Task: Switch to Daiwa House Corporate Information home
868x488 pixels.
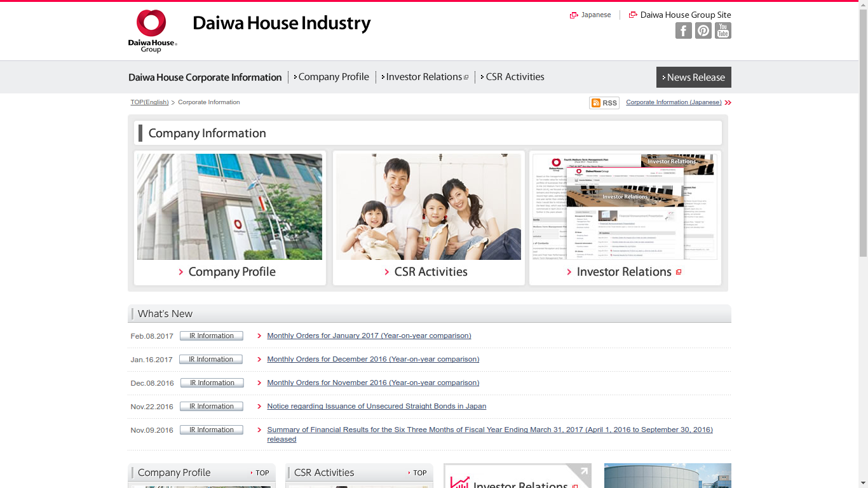Action: 205,77
